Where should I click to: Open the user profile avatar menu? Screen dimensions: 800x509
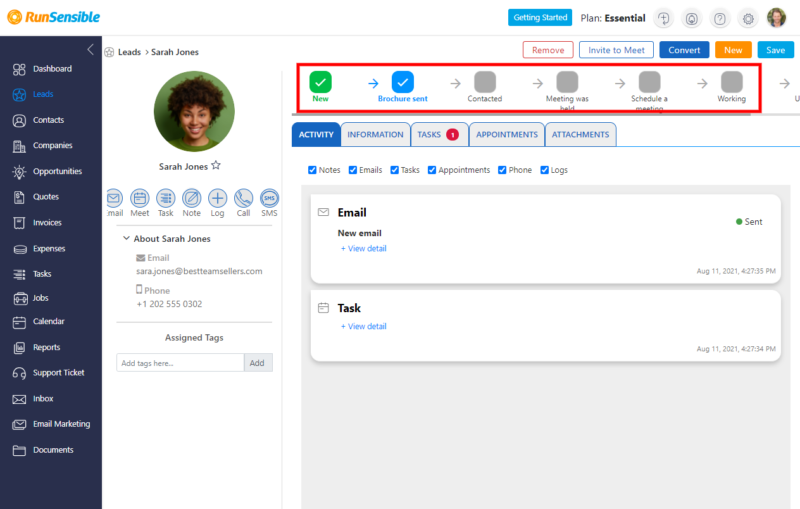click(x=777, y=18)
